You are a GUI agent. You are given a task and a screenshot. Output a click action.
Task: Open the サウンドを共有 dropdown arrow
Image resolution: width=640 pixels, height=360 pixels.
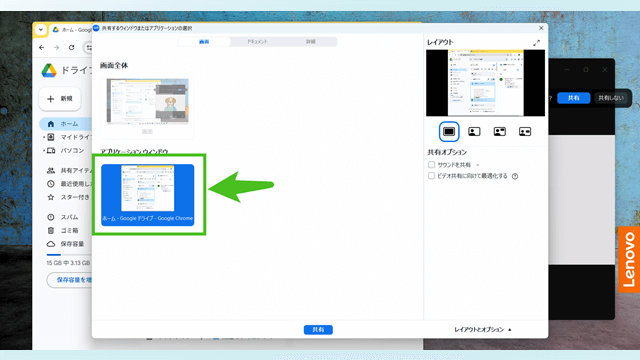pyautogui.click(x=478, y=165)
